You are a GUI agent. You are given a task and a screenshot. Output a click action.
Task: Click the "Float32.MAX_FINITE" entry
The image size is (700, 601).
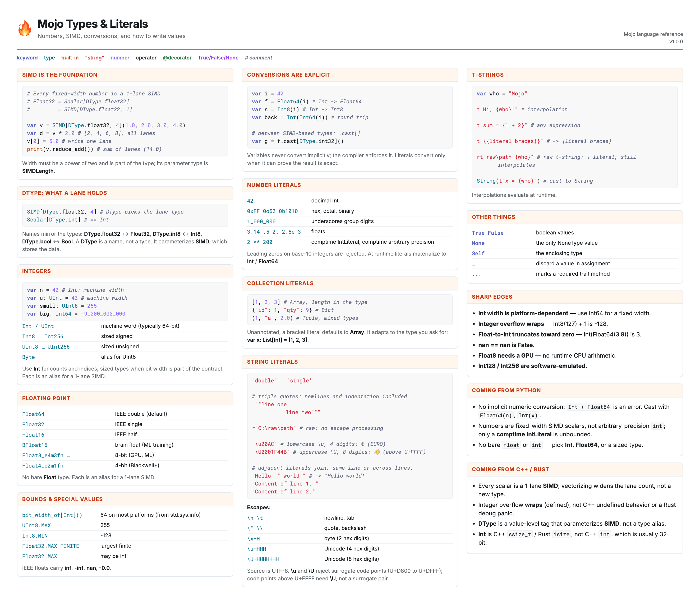tap(51, 546)
